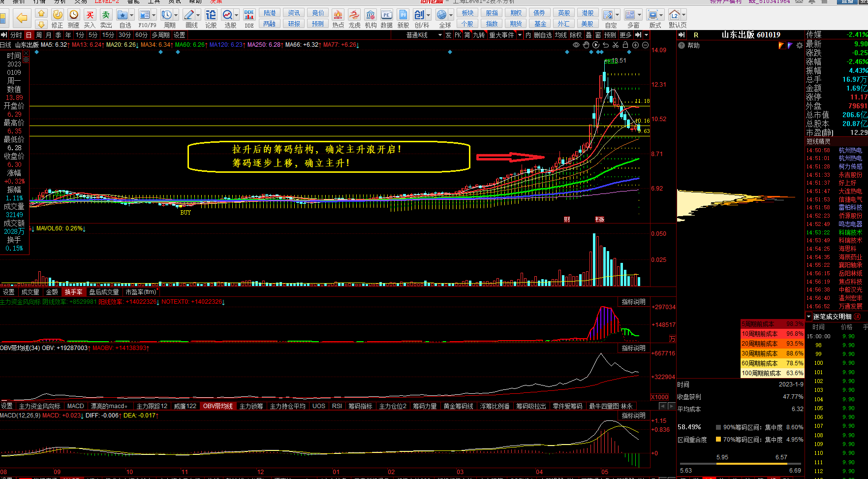Click the zoom-in plus circle on chart

coord(635,45)
